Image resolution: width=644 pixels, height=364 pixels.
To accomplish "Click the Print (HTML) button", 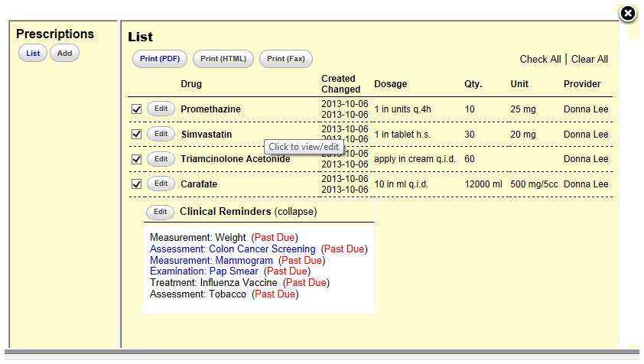I will [x=223, y=59].
